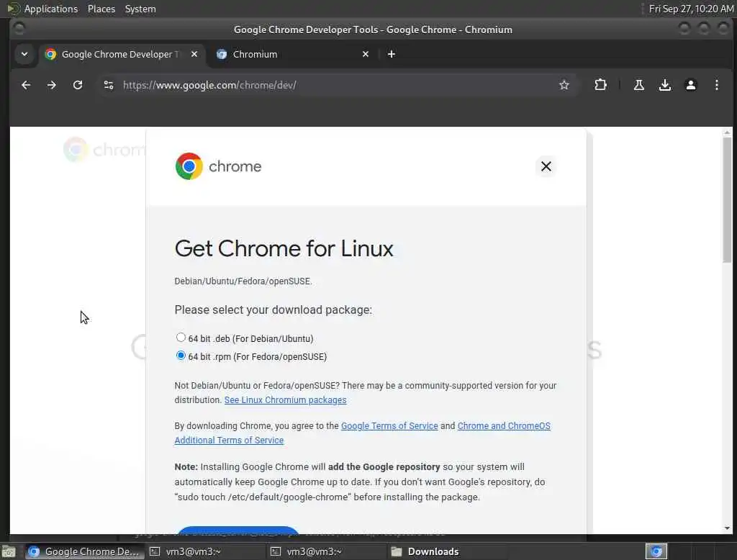Switch to Google Chrome De... taskbar window
Screen dimensions: 737x560
click(83, 551)
